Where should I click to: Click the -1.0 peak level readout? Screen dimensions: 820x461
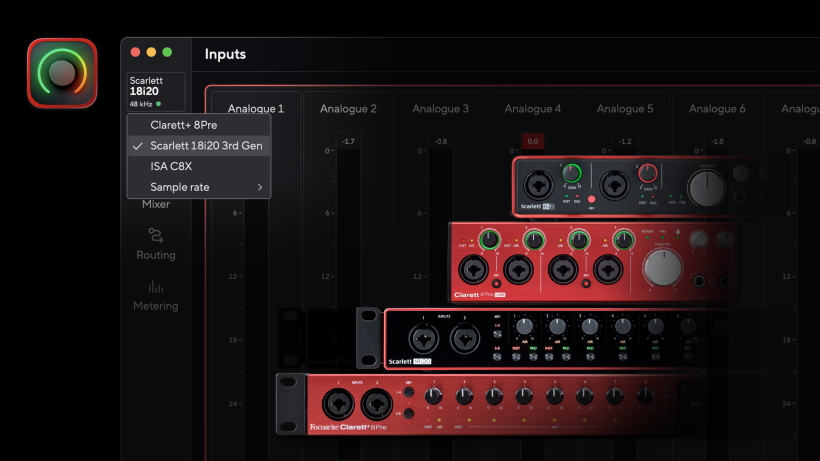pos(717,141)
